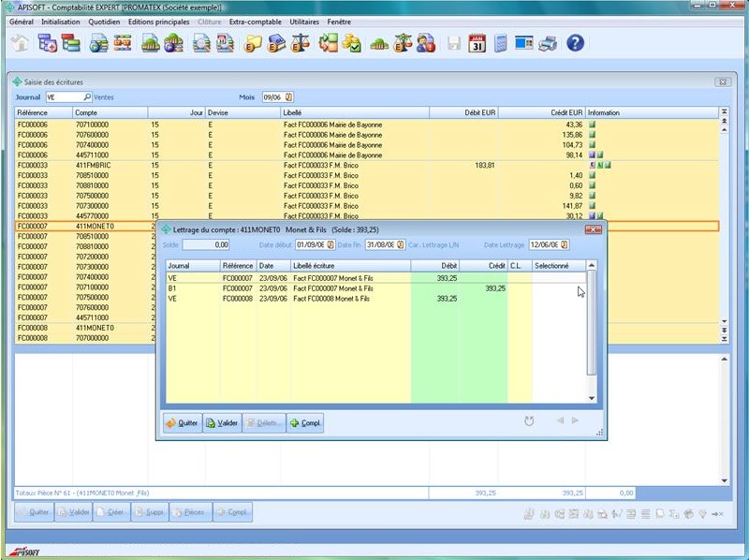Open the Initialisation menu
Screen dimensions: 749x560
point(61,22)
